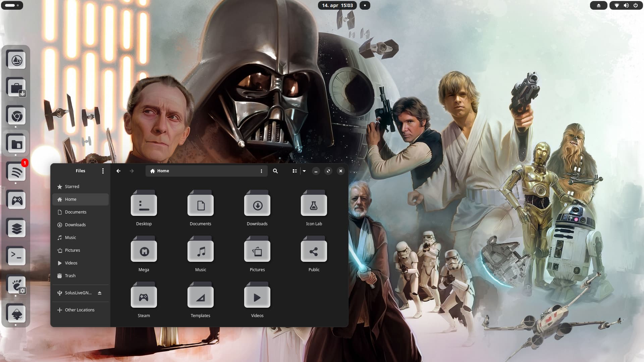Expand view options dropdown arrow
The width and height of the screenshot is (644, 362).
tap(304, 171)
